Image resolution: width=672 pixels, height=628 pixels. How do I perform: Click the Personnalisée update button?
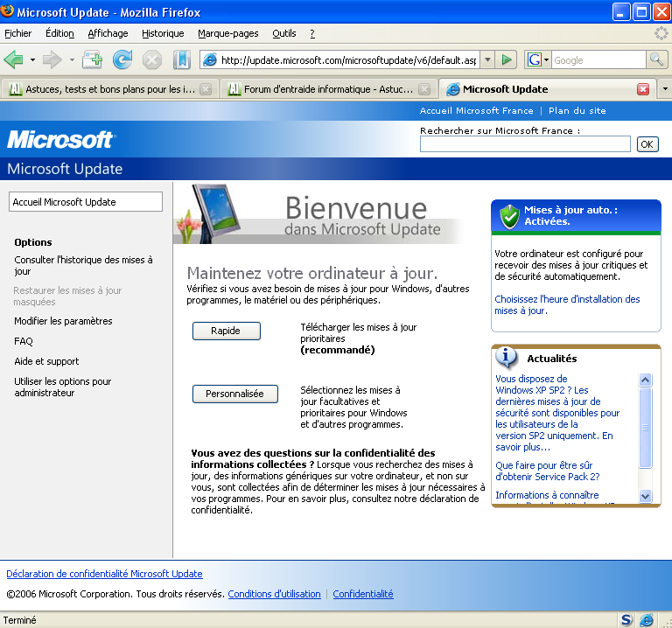pyautogui.click(x=234, y=394)
